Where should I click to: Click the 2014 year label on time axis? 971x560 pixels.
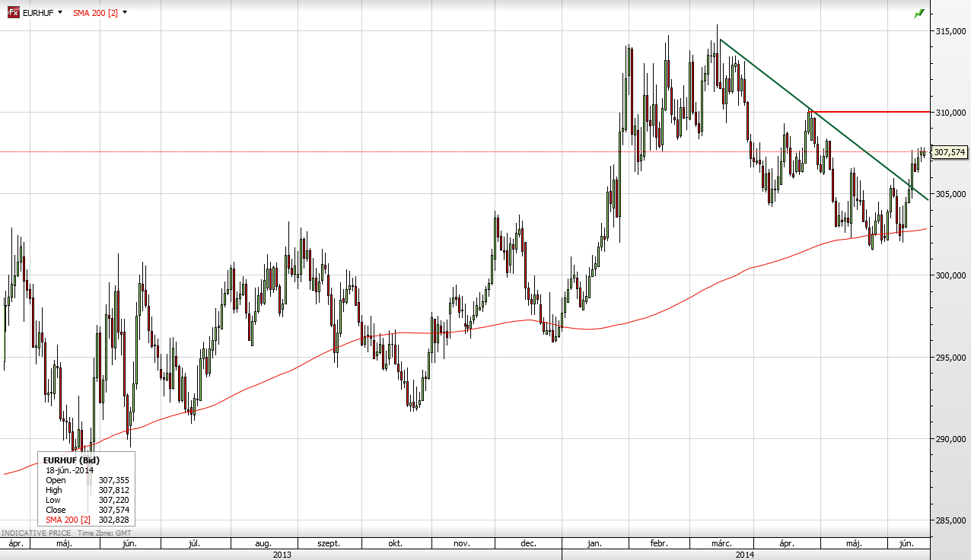pos(745,555)
